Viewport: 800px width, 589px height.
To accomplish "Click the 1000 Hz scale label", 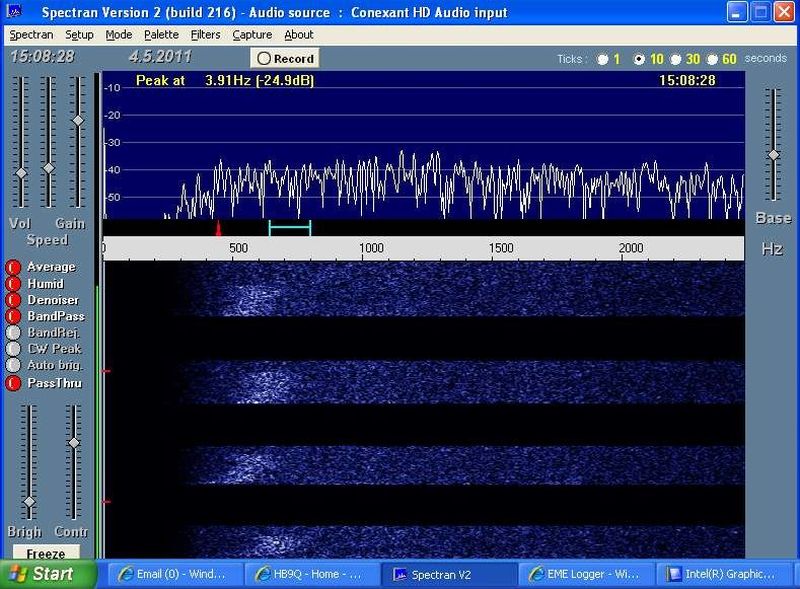I will coord(371,248).
